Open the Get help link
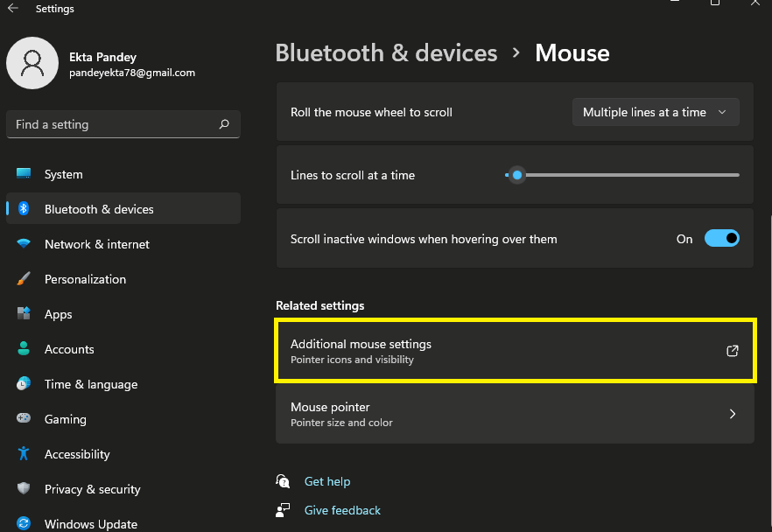 pyautogui.click(x=326, y=481)
